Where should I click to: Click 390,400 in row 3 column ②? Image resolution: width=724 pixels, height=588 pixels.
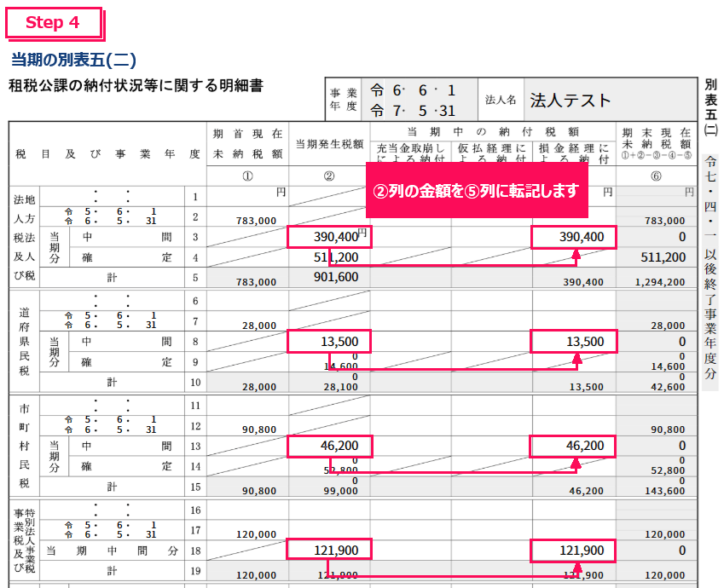336,237
